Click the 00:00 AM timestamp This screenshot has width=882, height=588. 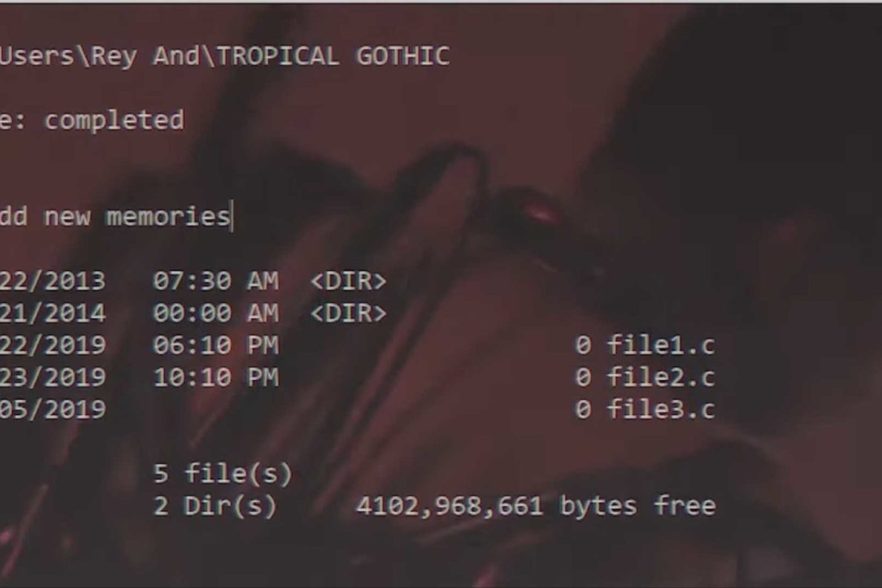click(x=216, y=313)
